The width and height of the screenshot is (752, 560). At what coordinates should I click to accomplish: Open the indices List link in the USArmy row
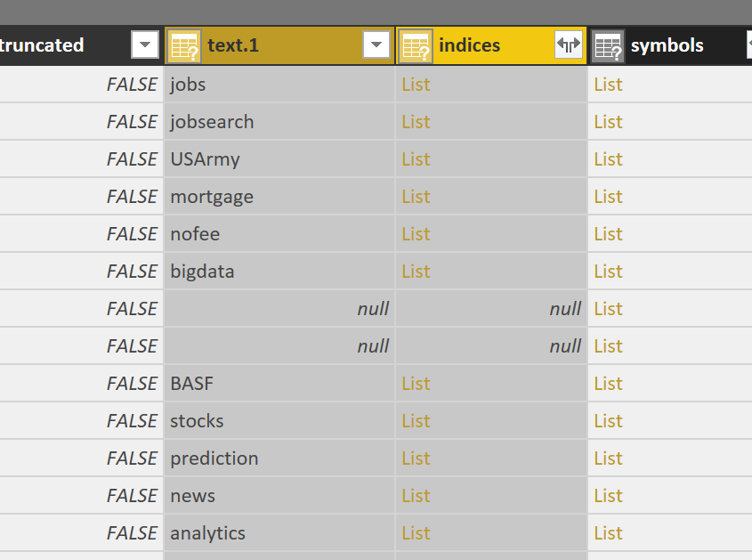click(416, 159)
